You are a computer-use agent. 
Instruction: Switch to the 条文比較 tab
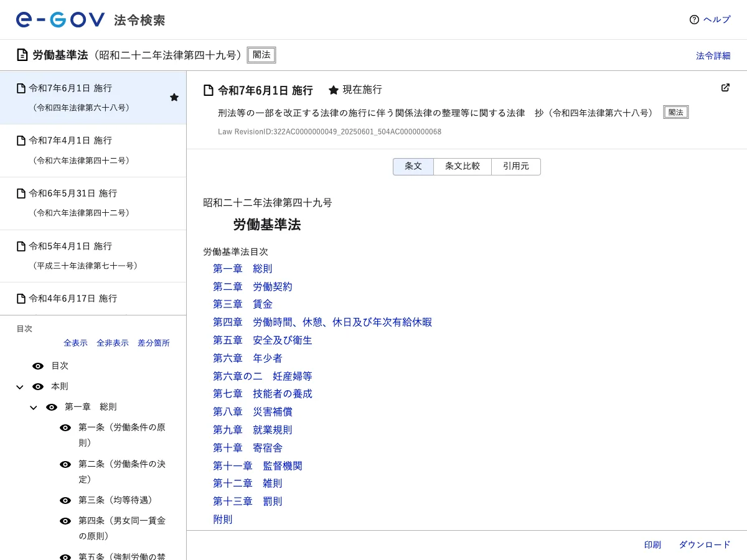pos(463,167)
